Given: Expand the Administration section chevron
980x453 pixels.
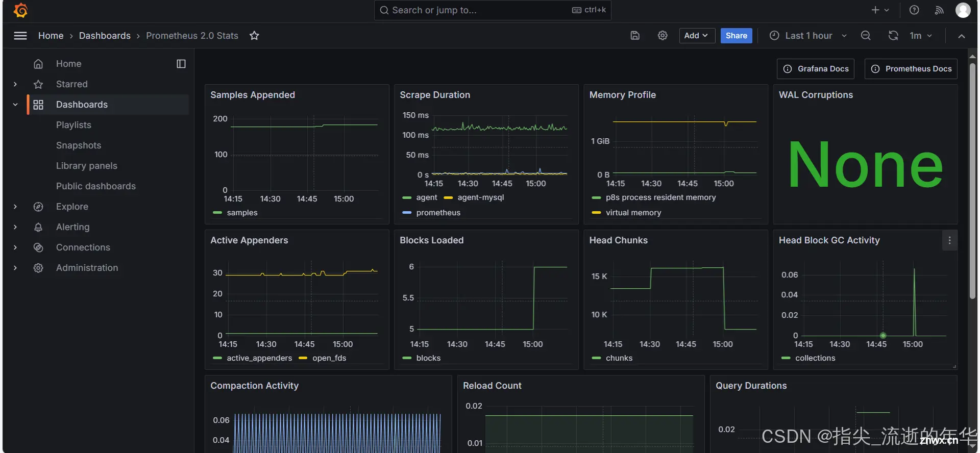Looking at the screenshot, I should tap(15, 268).
